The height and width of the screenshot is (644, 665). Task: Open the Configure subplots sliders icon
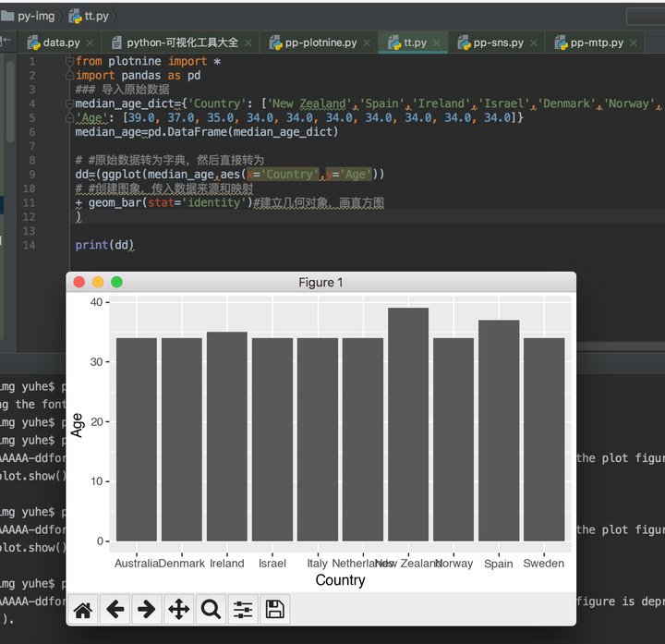243,609
